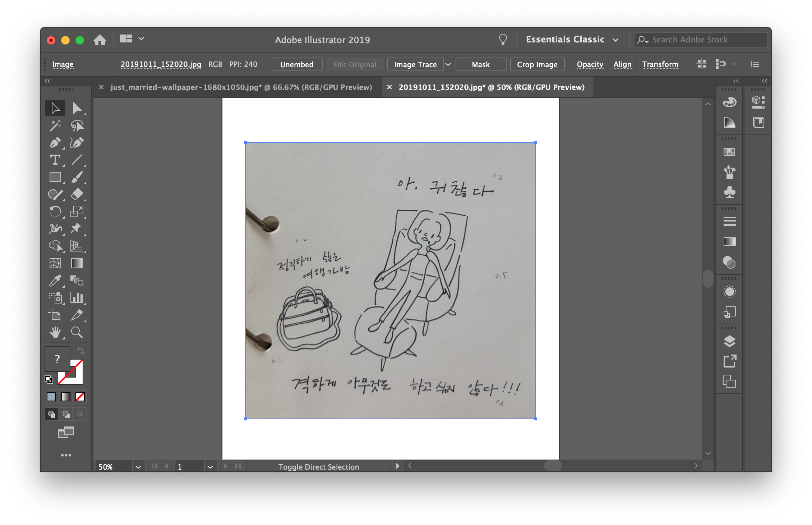Viewport: 812px width, 525px height.
Task: Open the Transform panel link
Action: click(660, 64)
